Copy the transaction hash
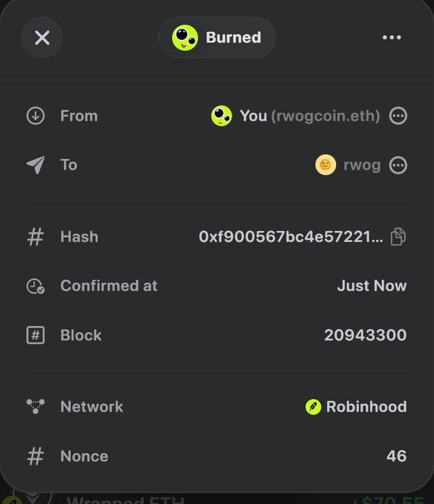This screenshot has width=434, height=504. click(x=398, y=237)
